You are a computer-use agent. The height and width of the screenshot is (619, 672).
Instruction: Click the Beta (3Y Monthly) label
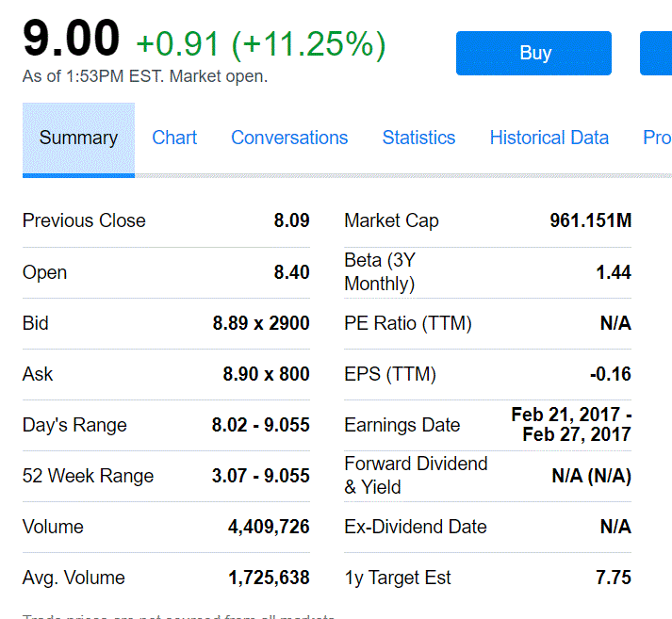click(380, 272)
